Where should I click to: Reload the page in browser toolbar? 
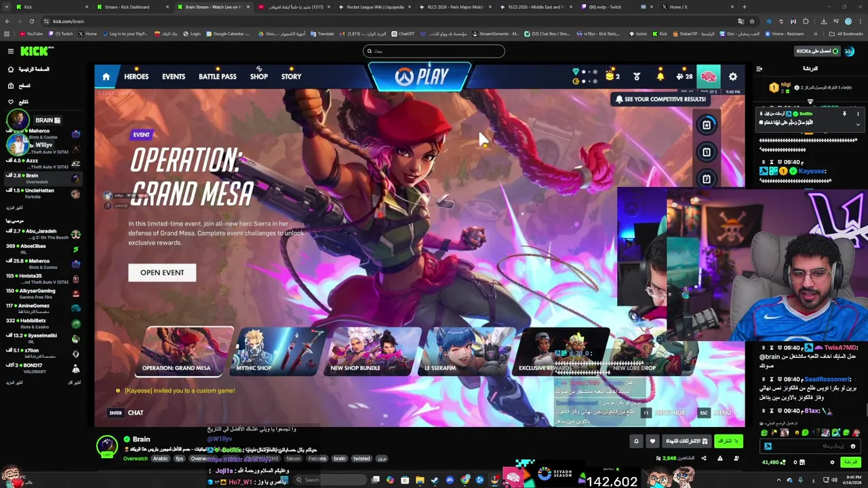pos(31,21)
